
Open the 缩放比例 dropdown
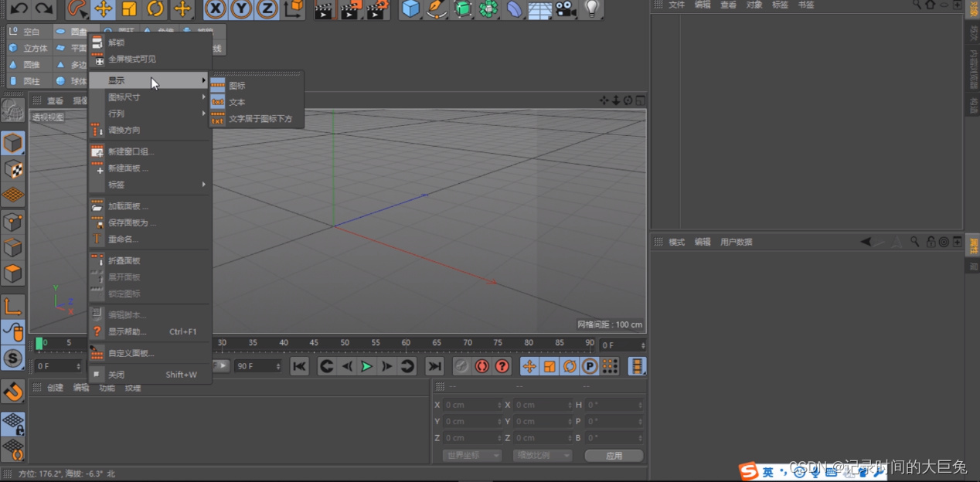click(543, 456)
